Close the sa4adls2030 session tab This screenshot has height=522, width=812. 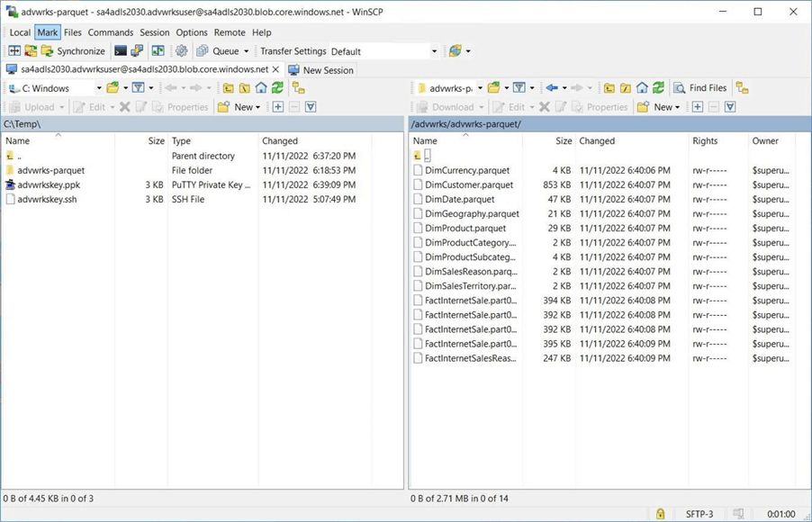tap(275, 69)
